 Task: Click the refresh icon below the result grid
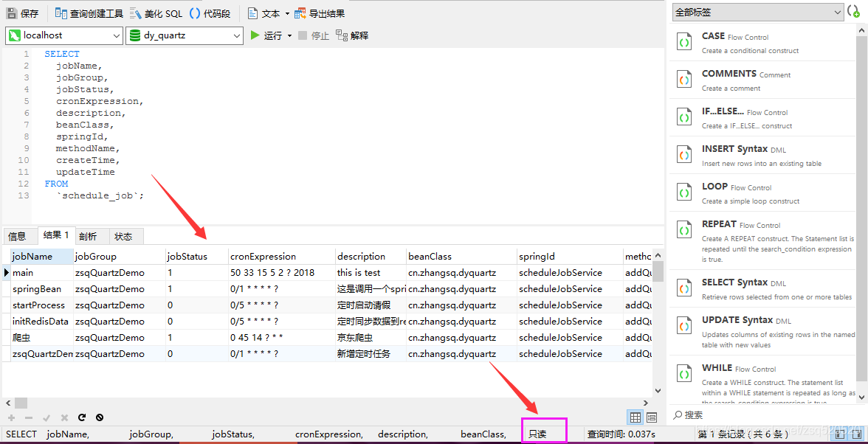pos(82,417)
